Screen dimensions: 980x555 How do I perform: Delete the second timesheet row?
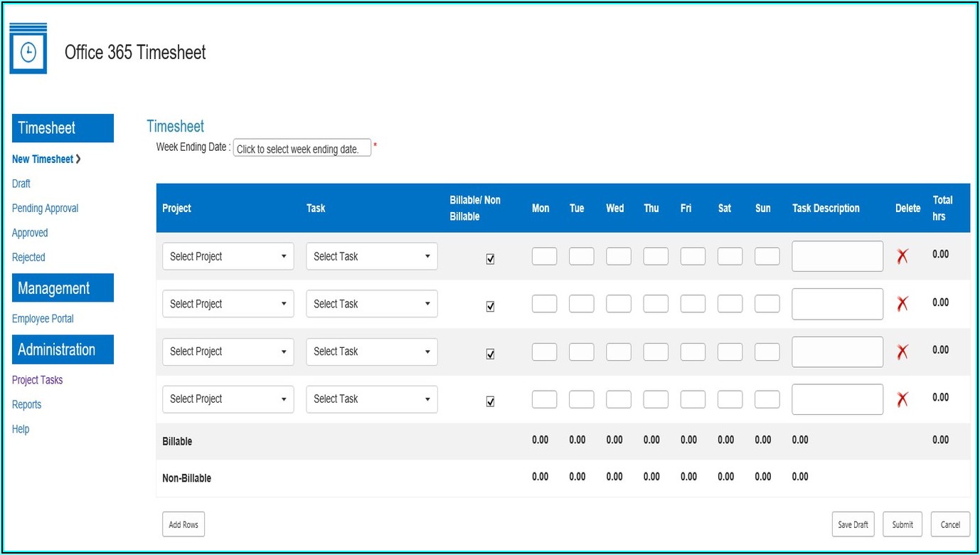tap(902, 305)
